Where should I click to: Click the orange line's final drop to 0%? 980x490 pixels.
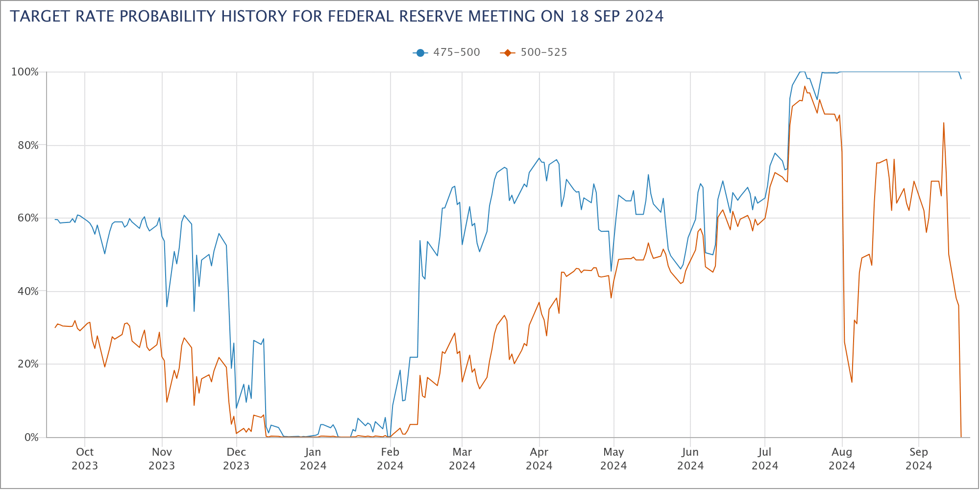[x=961, y=436]
